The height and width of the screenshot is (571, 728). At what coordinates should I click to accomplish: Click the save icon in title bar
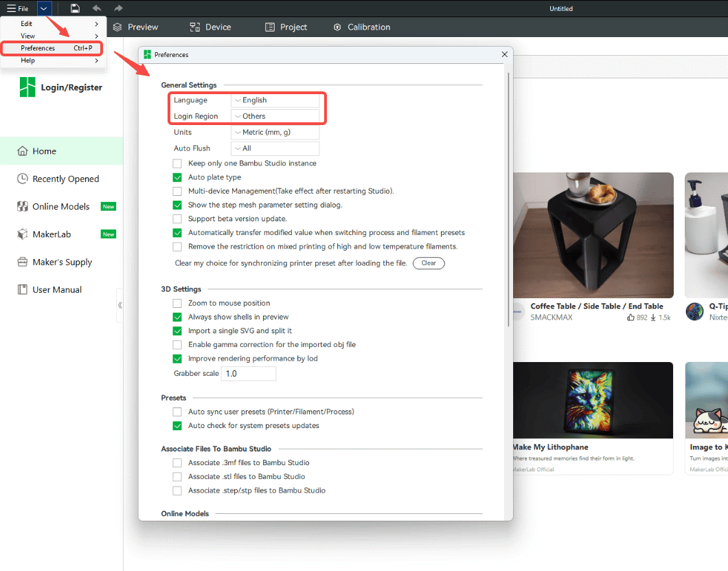coord(75,8)
